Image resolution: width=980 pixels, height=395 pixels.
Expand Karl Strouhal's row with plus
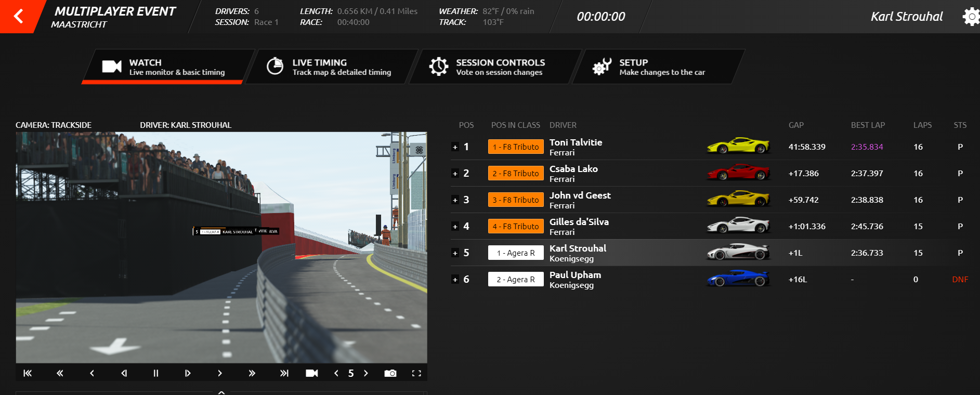tap(455, 253)
